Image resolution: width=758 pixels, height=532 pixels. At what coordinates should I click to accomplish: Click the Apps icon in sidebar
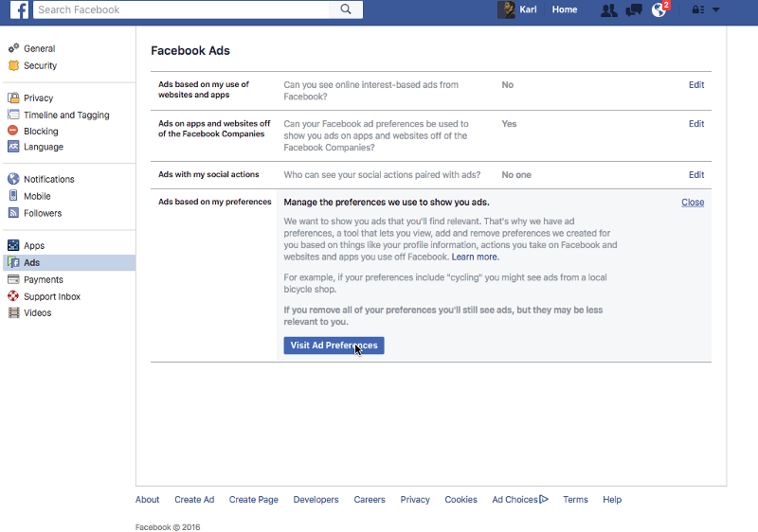pyautogui.click(x=13, y=245)
